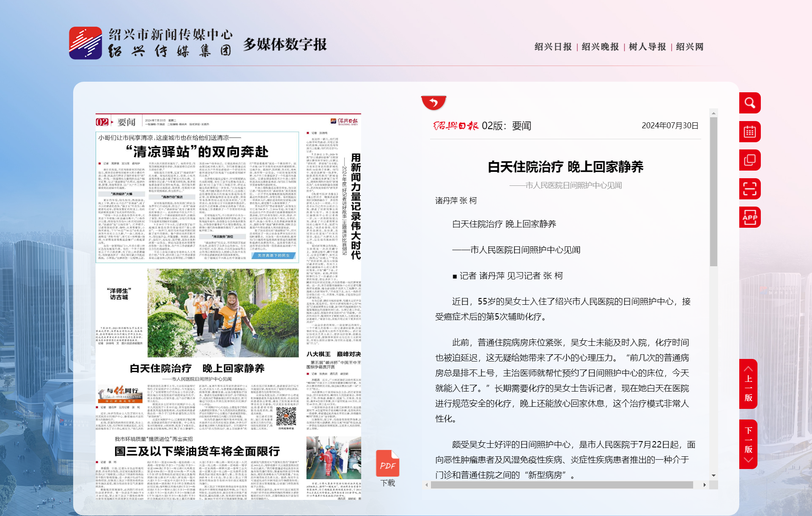
Task: Open article 八大棋王 巅峰对决
Action: [333, 354]
